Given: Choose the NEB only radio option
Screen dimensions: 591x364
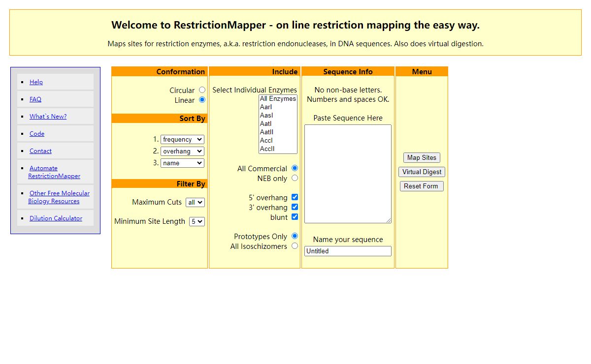Looking at the screenshot, I should (x=295, y=178).
